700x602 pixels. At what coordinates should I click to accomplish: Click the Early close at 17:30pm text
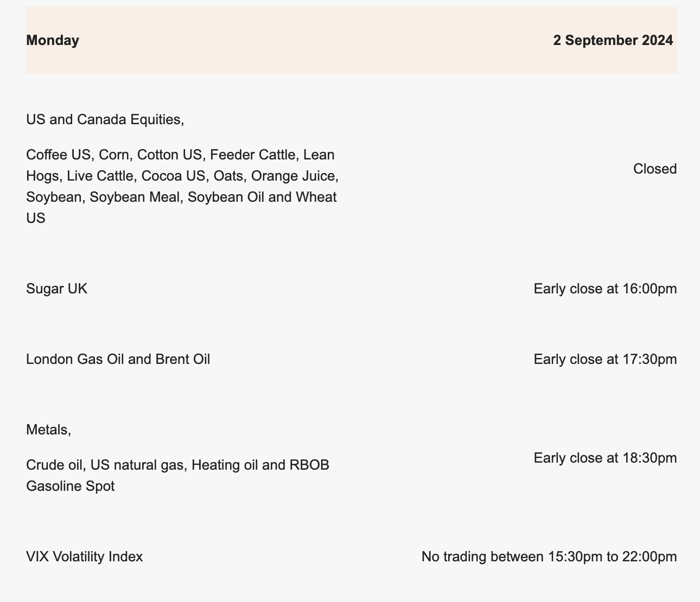pos(604,359)
